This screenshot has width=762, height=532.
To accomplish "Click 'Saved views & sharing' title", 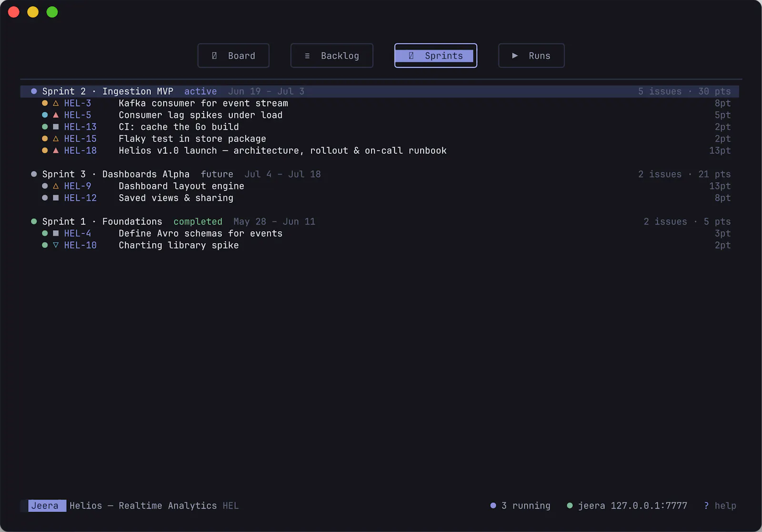I will click(176, 198).
